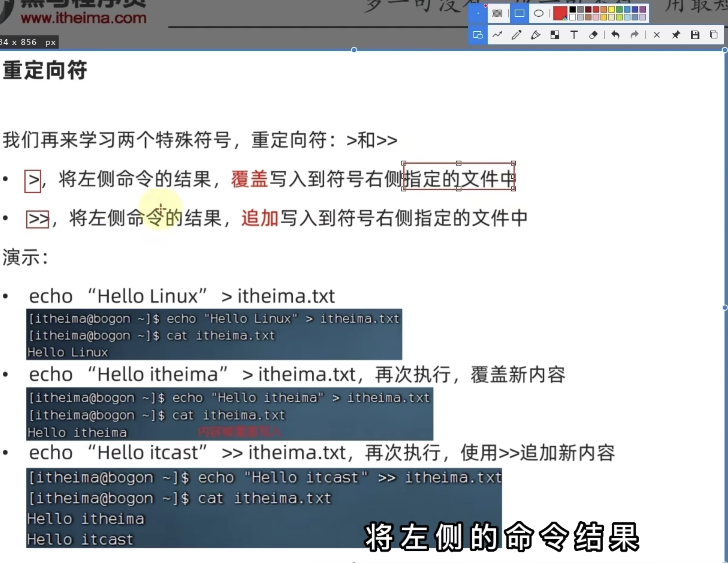The height and width of the screenshot is (563, 728).
Task: Choose the filled hatch pattern style
Action: point(497,13)
